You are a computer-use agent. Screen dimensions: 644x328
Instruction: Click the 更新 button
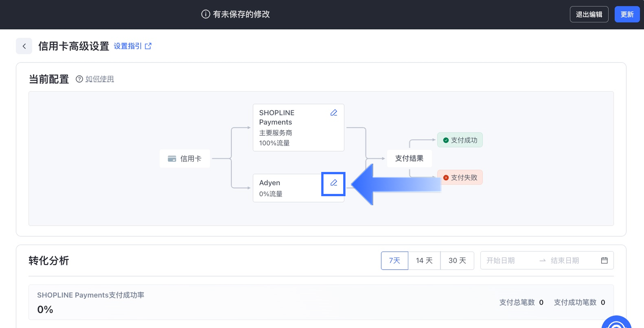627,14
